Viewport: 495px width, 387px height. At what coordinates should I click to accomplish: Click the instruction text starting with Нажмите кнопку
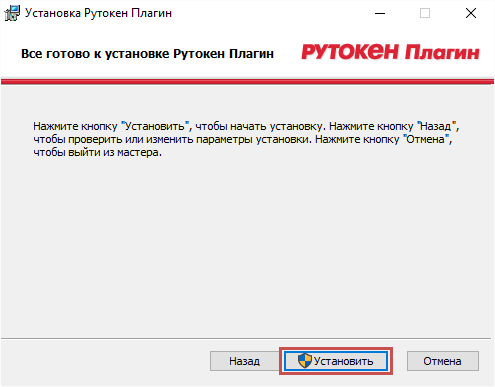coord(246,139)
